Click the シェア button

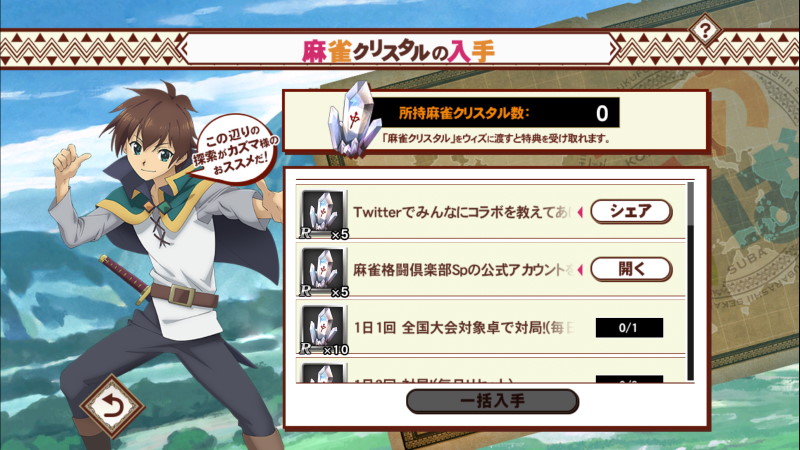point(631,212)
